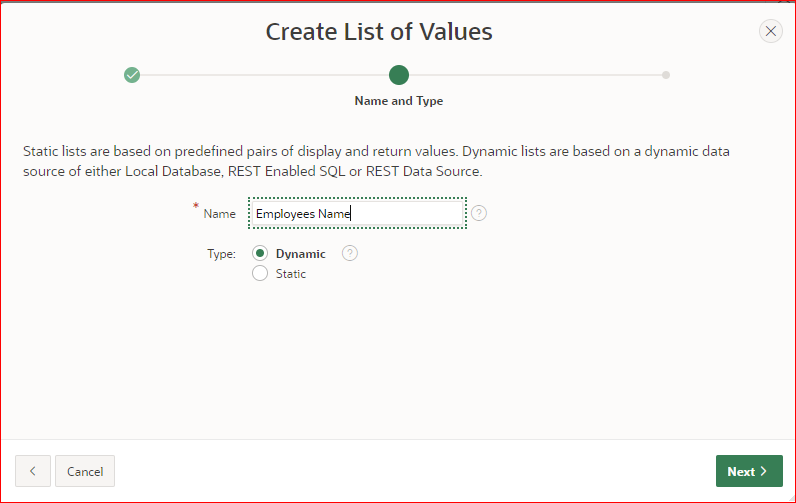This screenshot has width=796, height=503.
Task: Close the Create List of Values dialog
Action: [x=770, y=31]
